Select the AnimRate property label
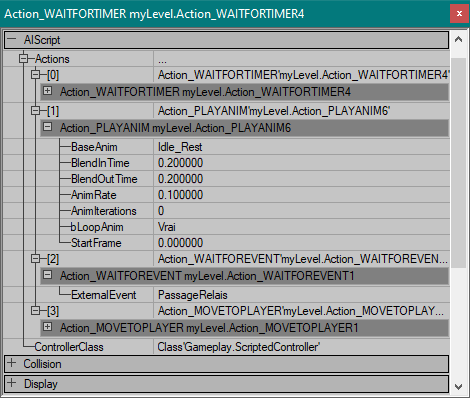Viewport: 470px width, 398px height. click(x=93, y=195)
